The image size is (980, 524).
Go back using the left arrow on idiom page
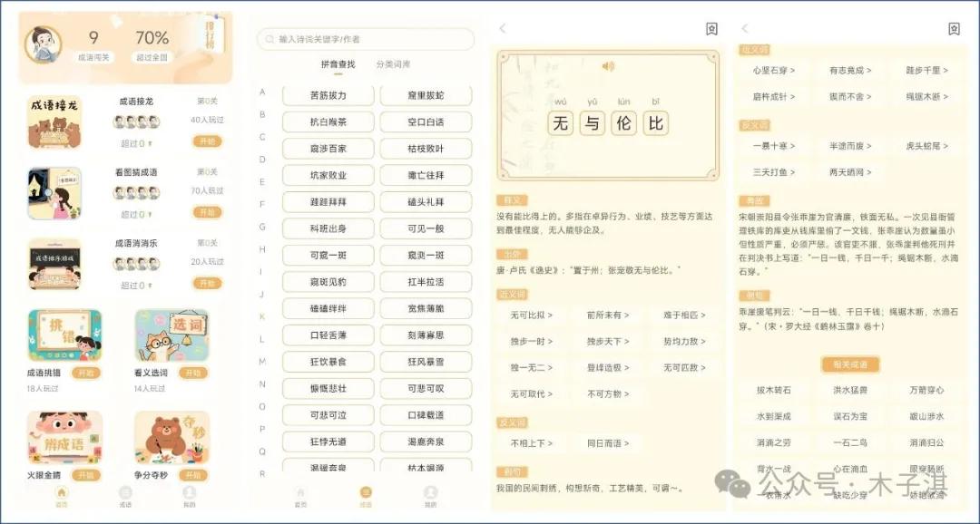point(502,29)
